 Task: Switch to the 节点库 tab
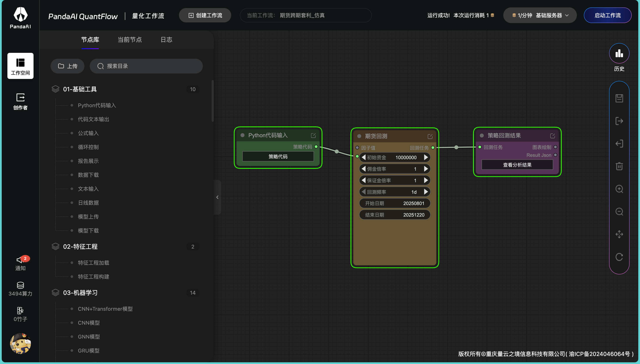(x=90, y=40)
